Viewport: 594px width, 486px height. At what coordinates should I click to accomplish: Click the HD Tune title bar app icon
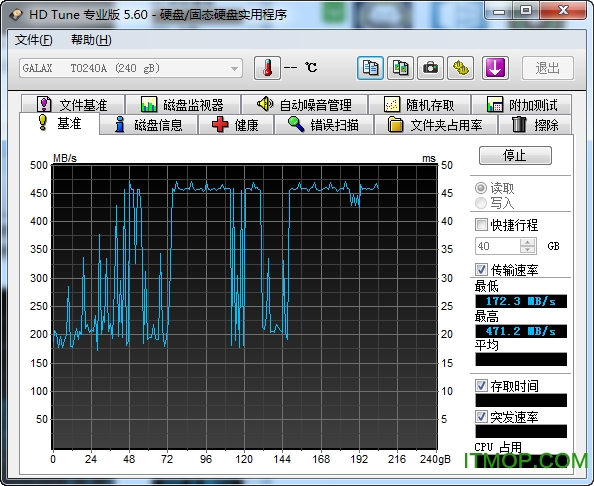coord(16,14)
